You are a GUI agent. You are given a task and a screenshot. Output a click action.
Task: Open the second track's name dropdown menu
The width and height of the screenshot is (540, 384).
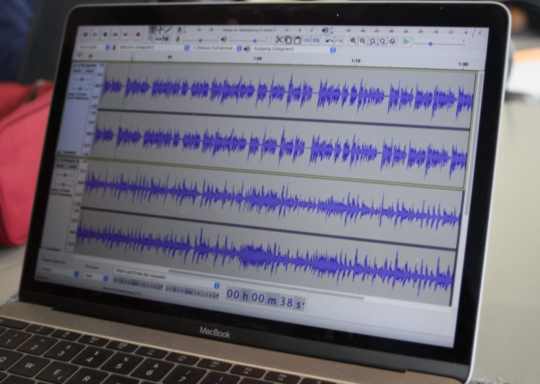coord(69,161)
